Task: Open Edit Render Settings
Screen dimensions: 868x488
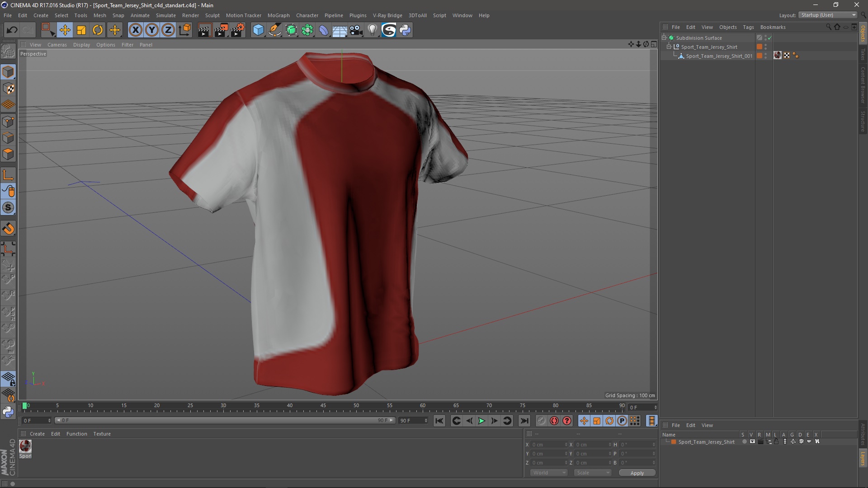Action: pos(238,30)
